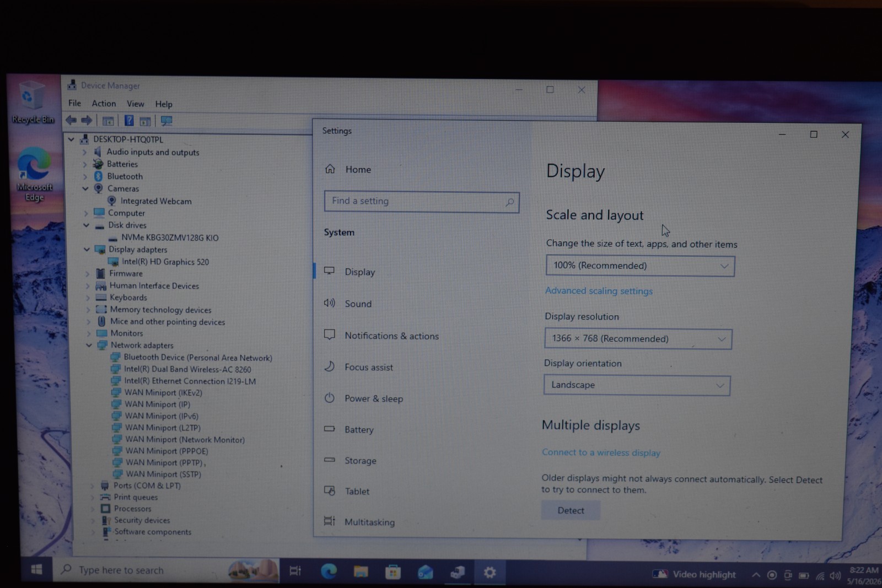The height and width of the screenshot is (588, 882).
Task: Click the Forward arrow in Device Manager toolbar
Action: pyautogui.click(x=87, y=120)
